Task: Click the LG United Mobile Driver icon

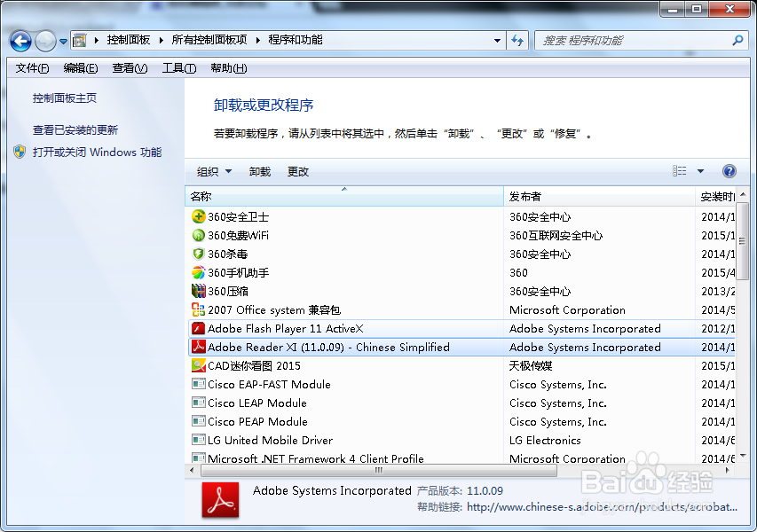Action: click(199, 440)
